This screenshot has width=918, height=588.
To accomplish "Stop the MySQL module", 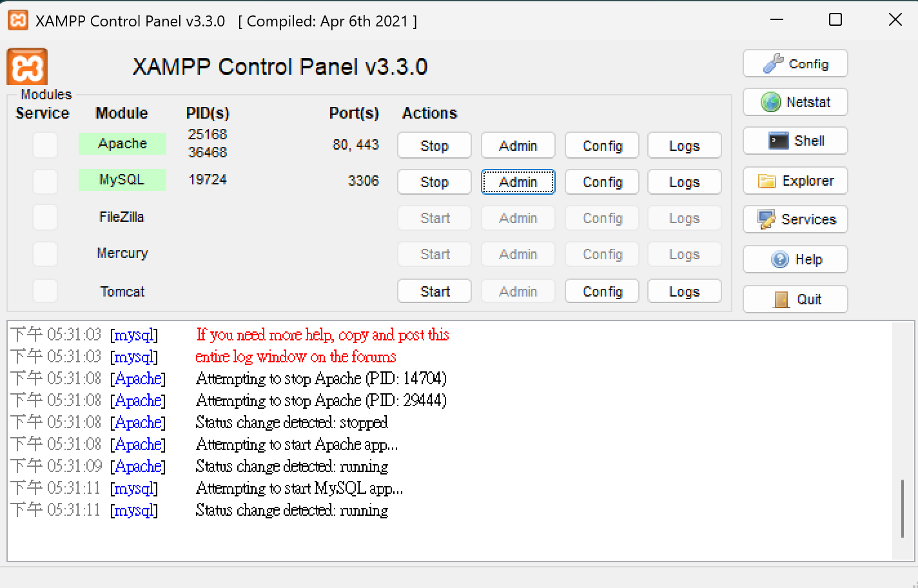I will tap(435, 182).
